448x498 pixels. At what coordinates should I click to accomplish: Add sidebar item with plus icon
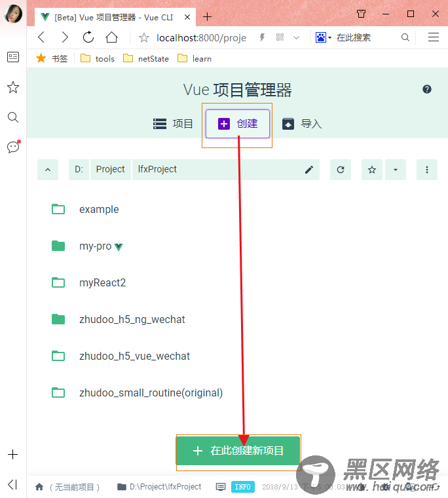12,455
